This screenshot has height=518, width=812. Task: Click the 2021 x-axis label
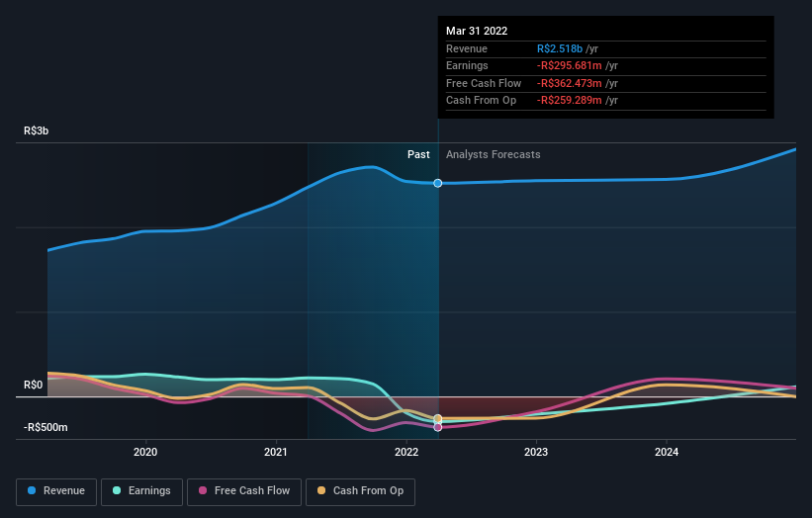(276, 453)
